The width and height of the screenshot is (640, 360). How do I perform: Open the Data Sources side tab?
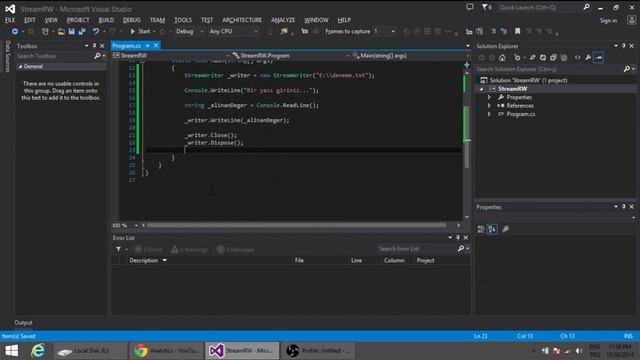7,57
